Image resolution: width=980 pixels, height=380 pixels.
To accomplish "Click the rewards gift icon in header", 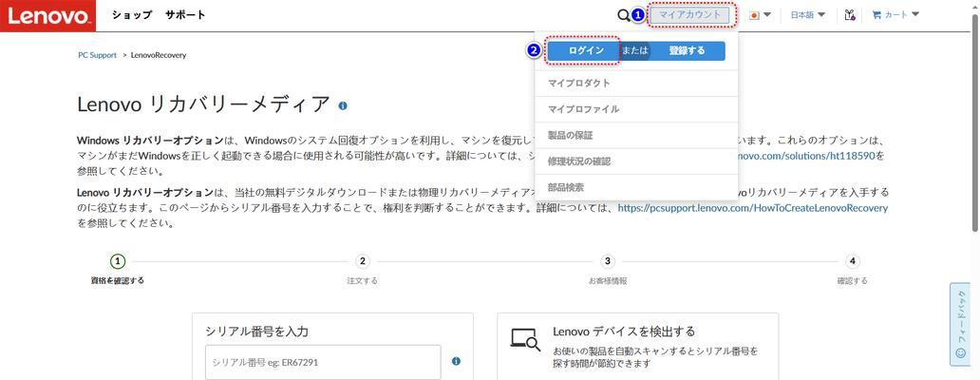I will pos(849,15).
